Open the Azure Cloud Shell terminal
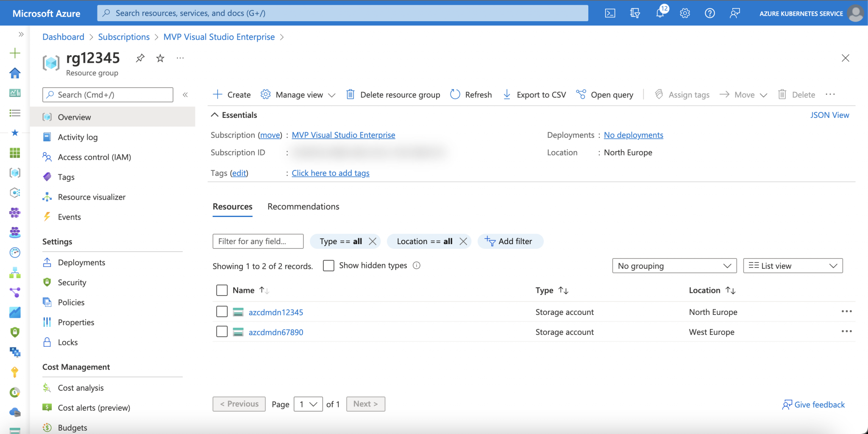 tap(610, 13)
